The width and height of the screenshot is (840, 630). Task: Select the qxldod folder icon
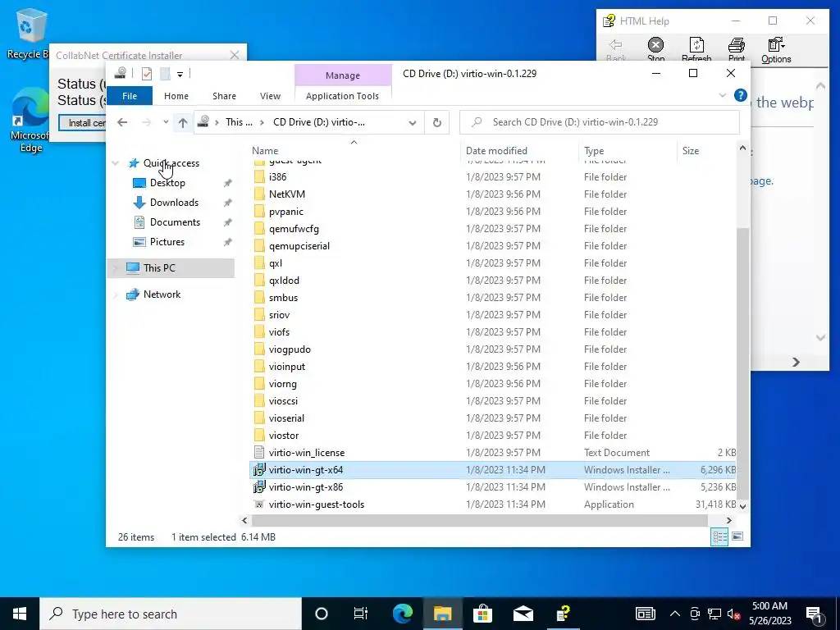coord(259,281)
